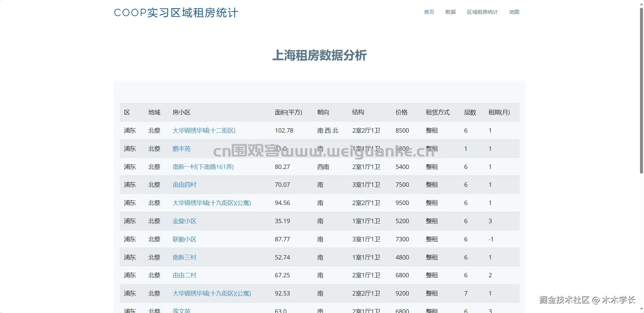The image size is (644, 313).
Task: Select the 94.56 area cell
Action: tap(282, 203)
